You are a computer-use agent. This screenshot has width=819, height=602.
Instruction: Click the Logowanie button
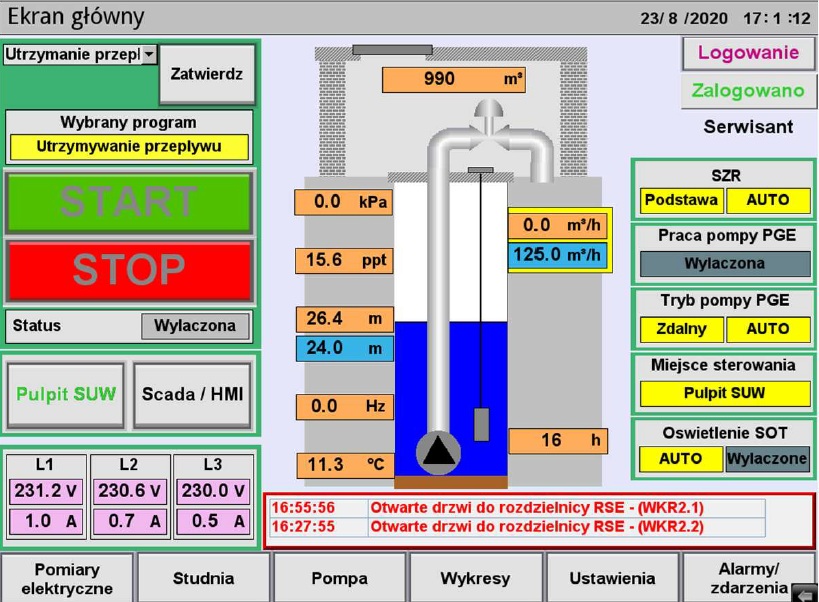(x=748, y=53)
